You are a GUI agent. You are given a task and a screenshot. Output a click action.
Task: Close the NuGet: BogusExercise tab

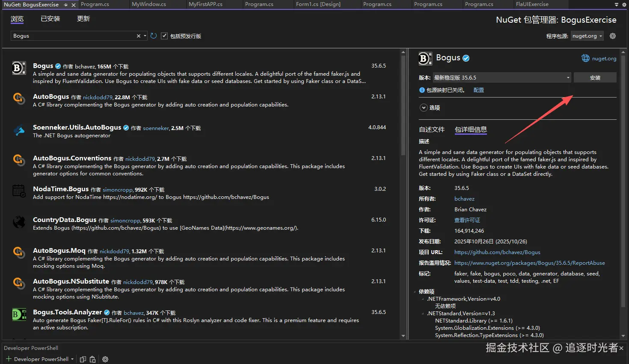74,5
